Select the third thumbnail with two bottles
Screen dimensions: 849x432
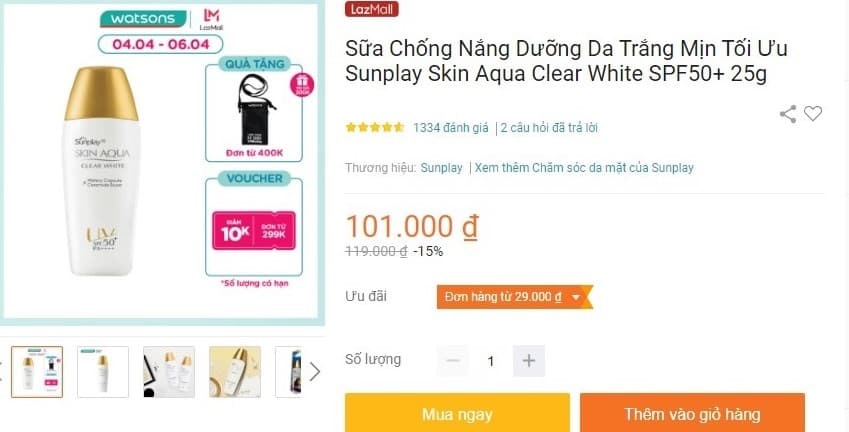tap(169, 372)
